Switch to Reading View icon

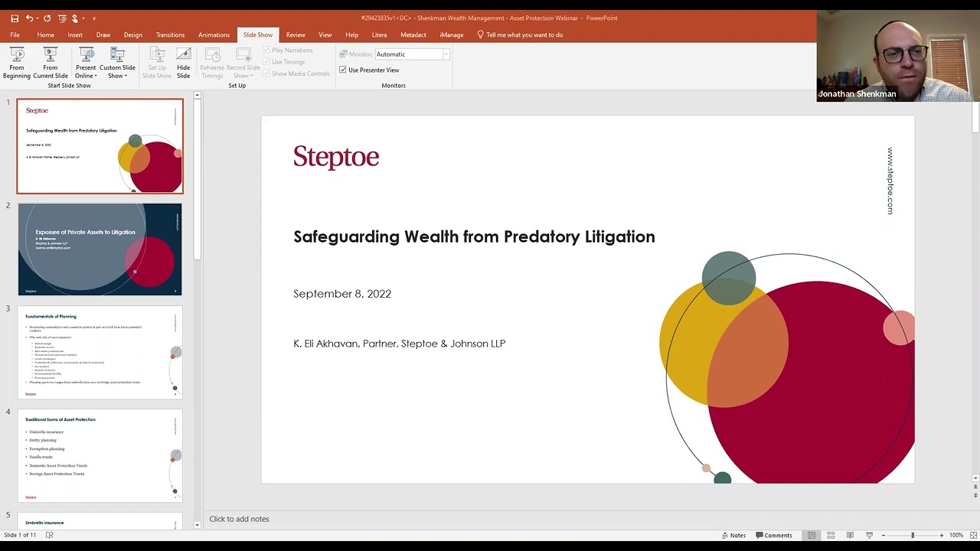pyautogui.click(x=850, y=535)
